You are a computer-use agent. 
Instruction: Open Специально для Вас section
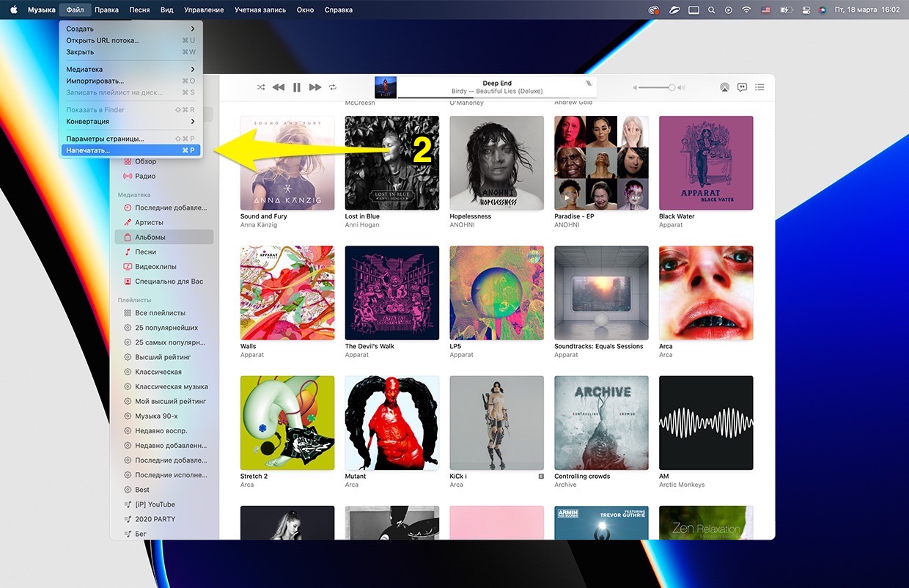coord(163,281)
